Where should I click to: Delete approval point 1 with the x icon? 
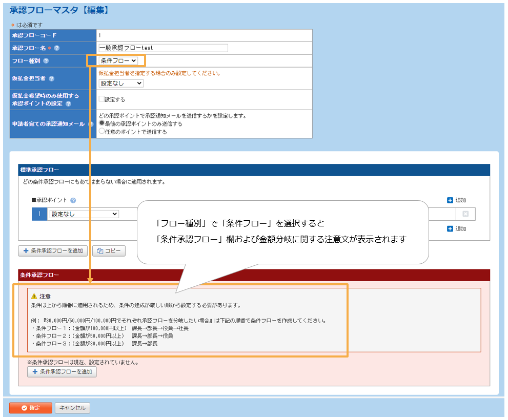[x=465, y=214]
